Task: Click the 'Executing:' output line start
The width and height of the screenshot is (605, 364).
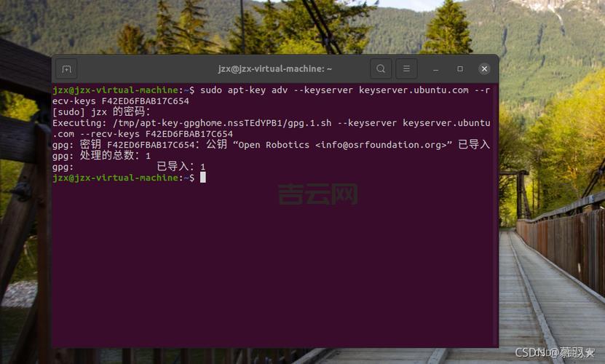Action: (x=79, y=123)
